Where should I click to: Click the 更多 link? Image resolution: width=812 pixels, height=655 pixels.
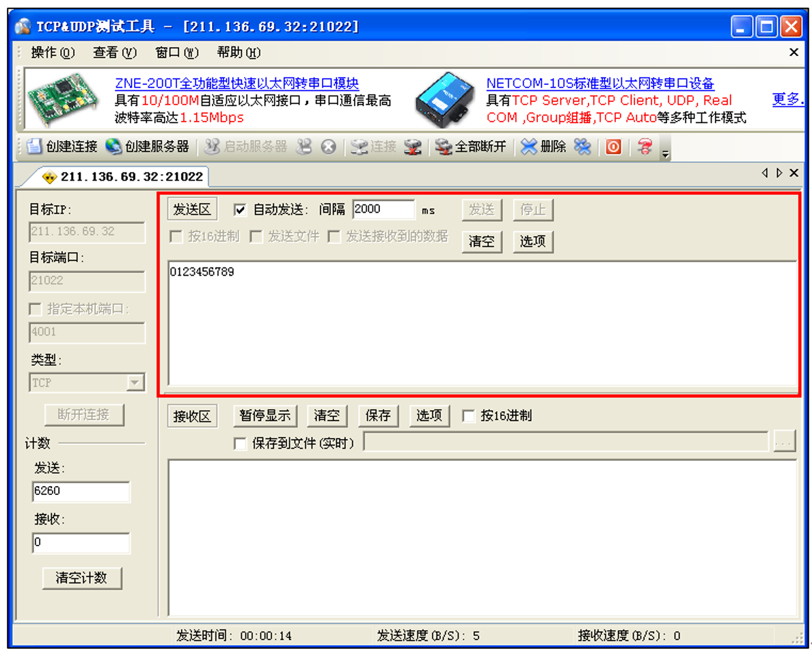(787, 100)
